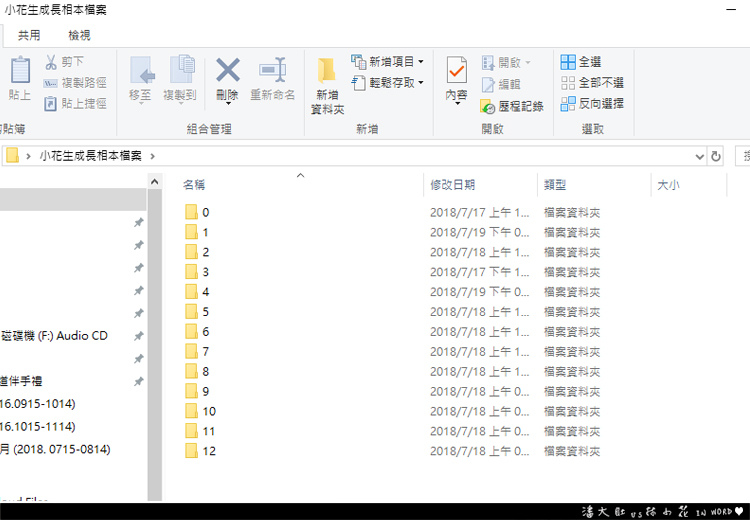The image size is (750, 520).
Task: Open the Easy access (輕鬆存取) dropdown
Action: click(387, 83)
